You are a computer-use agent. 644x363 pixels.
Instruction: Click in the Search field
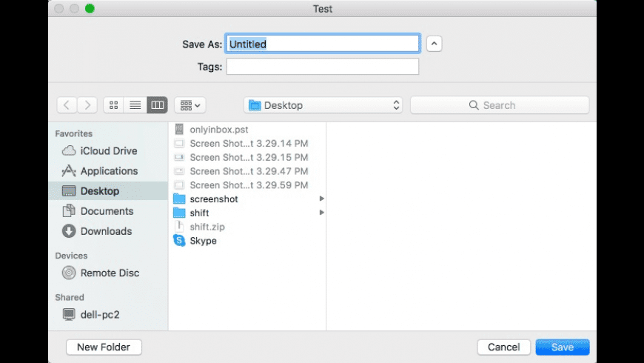point(500,105)
